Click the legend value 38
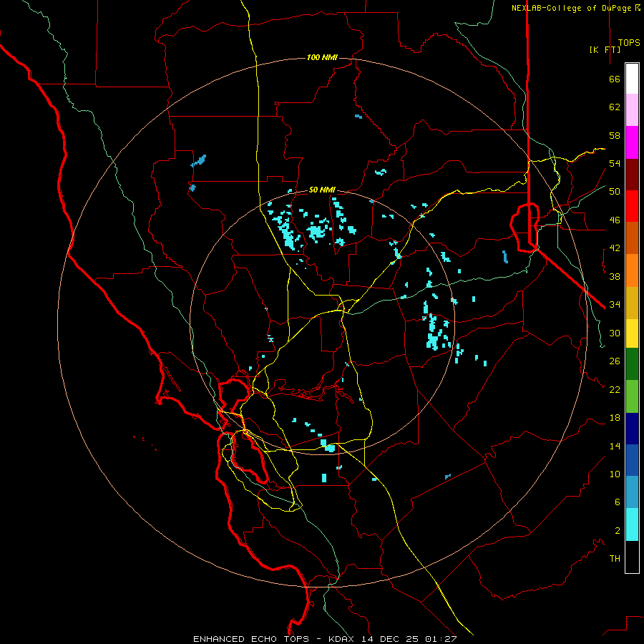Image resolution: width=644 pixels, height=644 pixels. point(615,276)
